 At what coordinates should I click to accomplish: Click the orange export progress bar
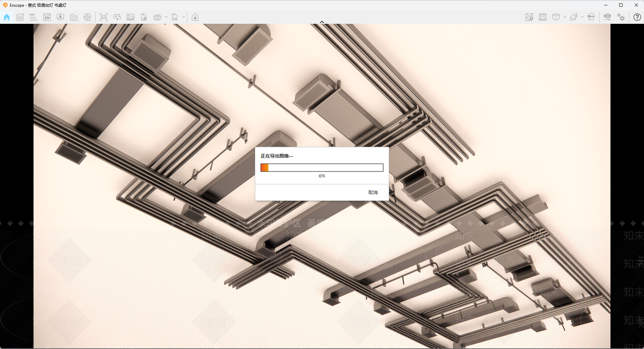click(x=322, y=167)
